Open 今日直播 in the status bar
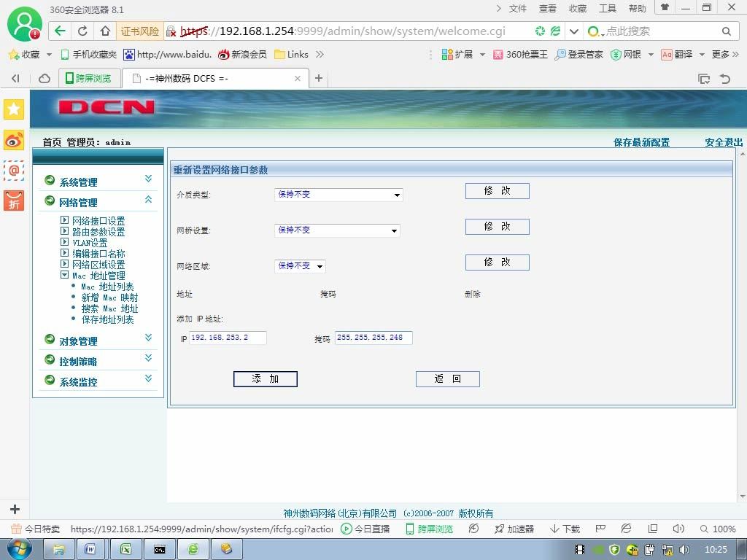The width and height of the screenshot is (747, 560). point(366,529)
